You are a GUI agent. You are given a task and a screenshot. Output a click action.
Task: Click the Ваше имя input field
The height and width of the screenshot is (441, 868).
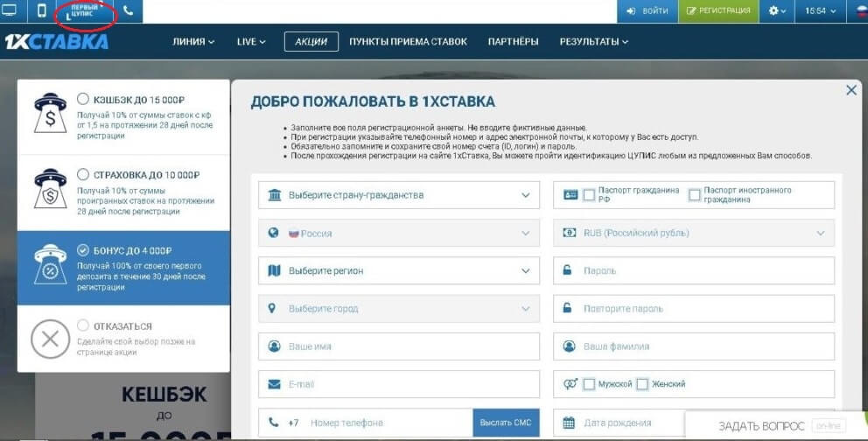click(x=399, y=346)
